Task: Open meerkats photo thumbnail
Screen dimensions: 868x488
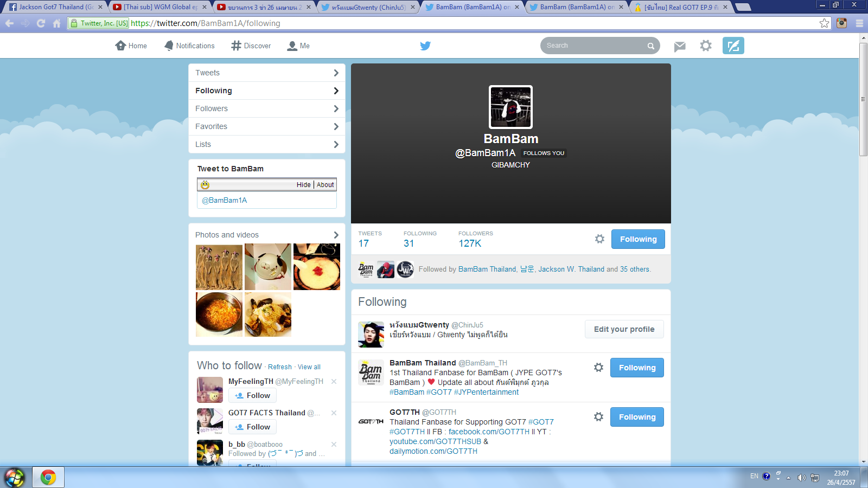Action: (219, 267)
